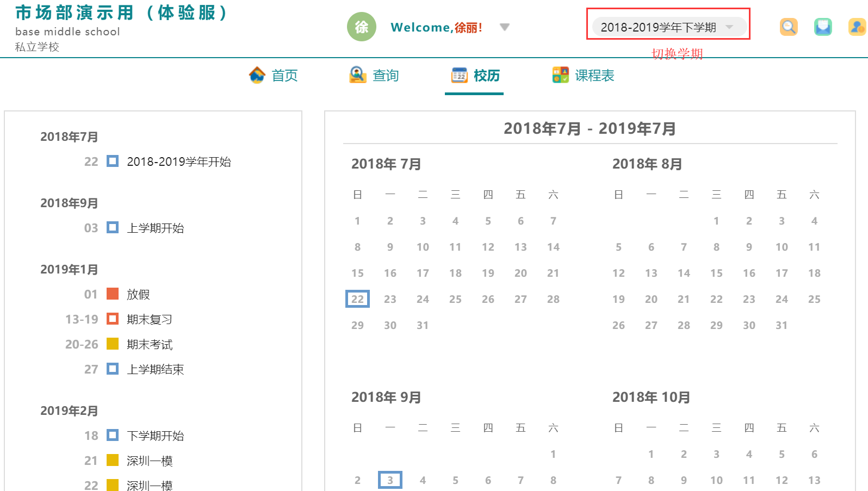Viewport: 868px width, 491px height.
Task: Click the blue marker for 2018-2019学年开始
Action: [x=113, y=161]
